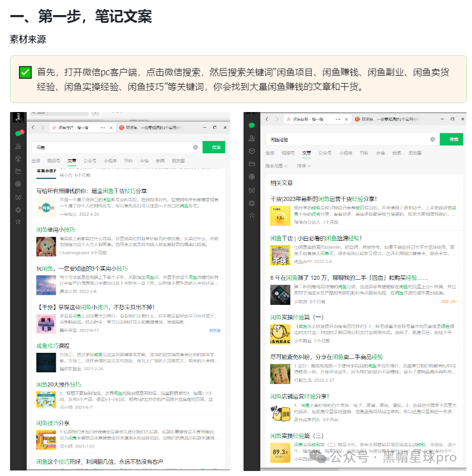This screenshot has width=472, height=476.
Task: Open more options on 闲鱼经验 - 搜一搜 tab
Action: 338,120
